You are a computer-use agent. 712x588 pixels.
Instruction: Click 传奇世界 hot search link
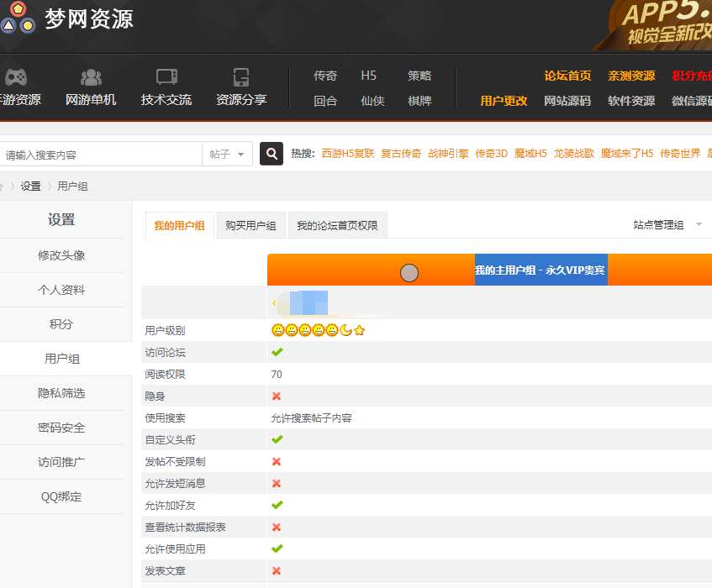coord(680,154)
